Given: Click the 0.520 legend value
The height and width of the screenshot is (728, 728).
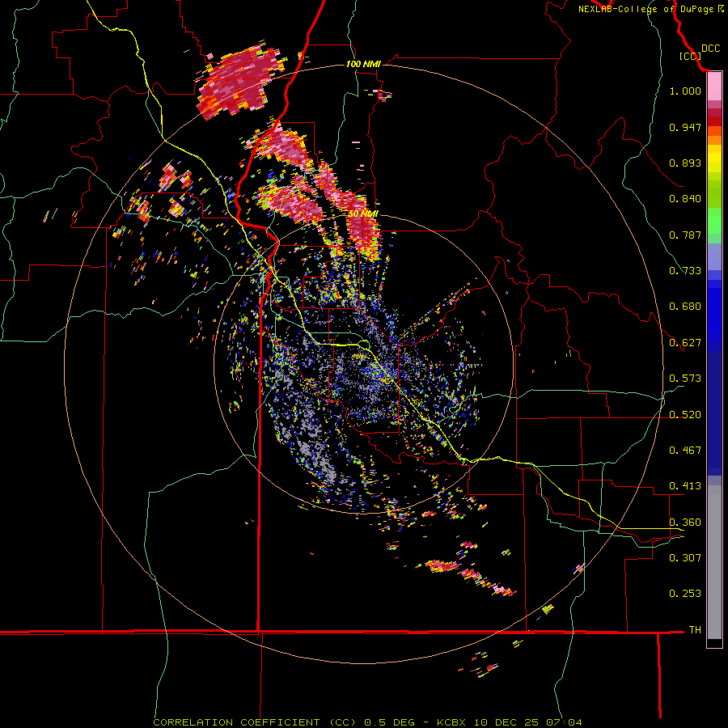Looking at the screenshot, I should [685, 415].
